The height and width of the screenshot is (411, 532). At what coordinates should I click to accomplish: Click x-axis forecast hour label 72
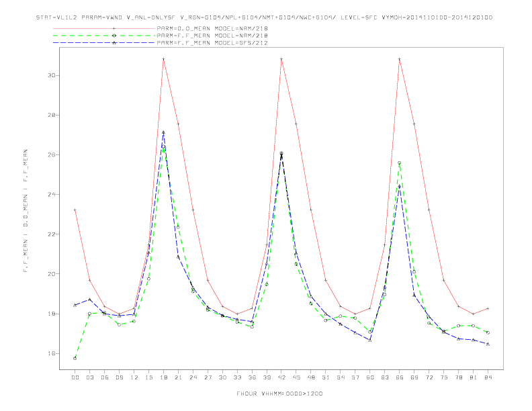tap(429, 377)
